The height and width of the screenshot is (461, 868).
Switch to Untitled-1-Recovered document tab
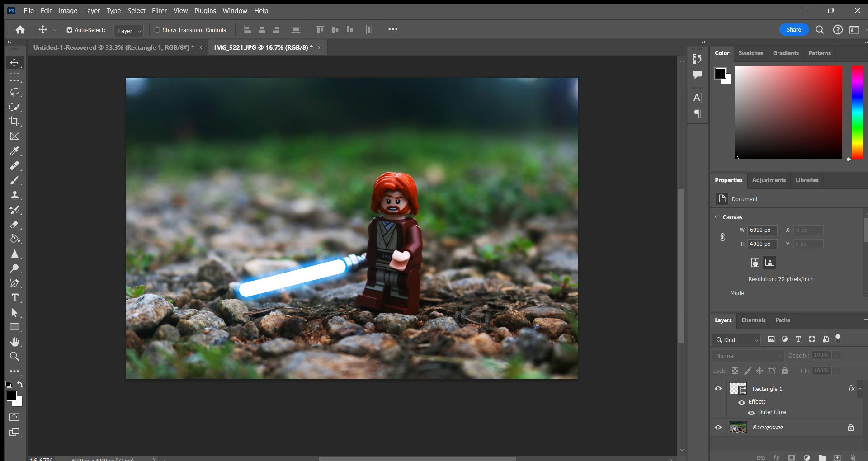point(113,47)
